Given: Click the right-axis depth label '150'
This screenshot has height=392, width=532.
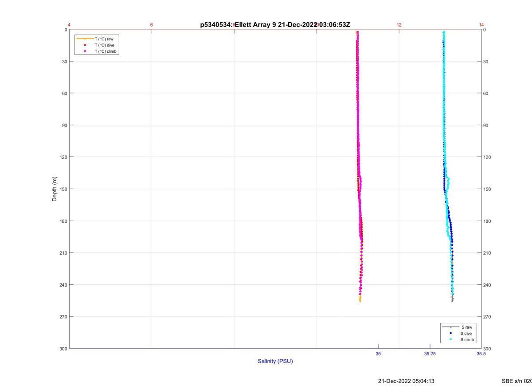Looking at the screenshot, I should pos(487,189).
